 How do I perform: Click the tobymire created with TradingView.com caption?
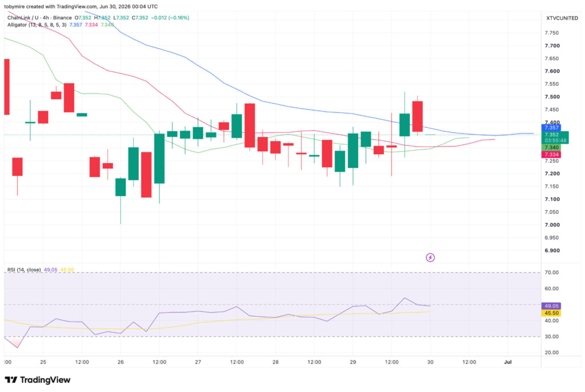click(81, 6)
